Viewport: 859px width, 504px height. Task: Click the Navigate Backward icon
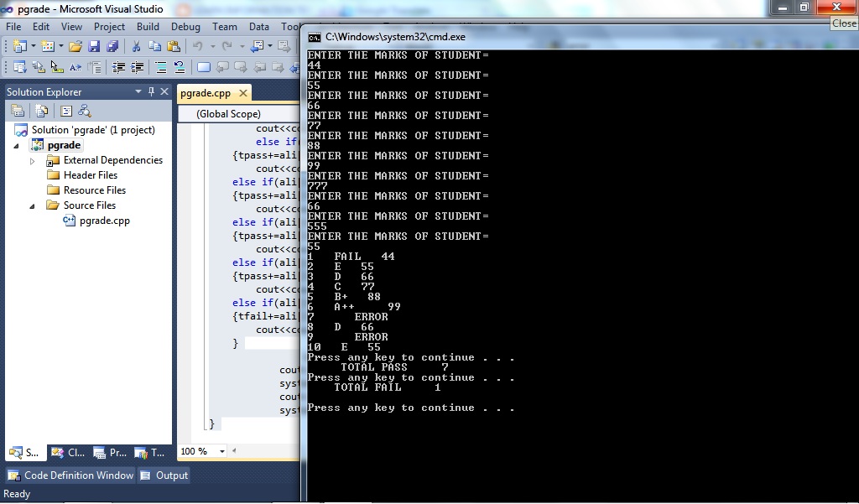(x=257, y=47)
